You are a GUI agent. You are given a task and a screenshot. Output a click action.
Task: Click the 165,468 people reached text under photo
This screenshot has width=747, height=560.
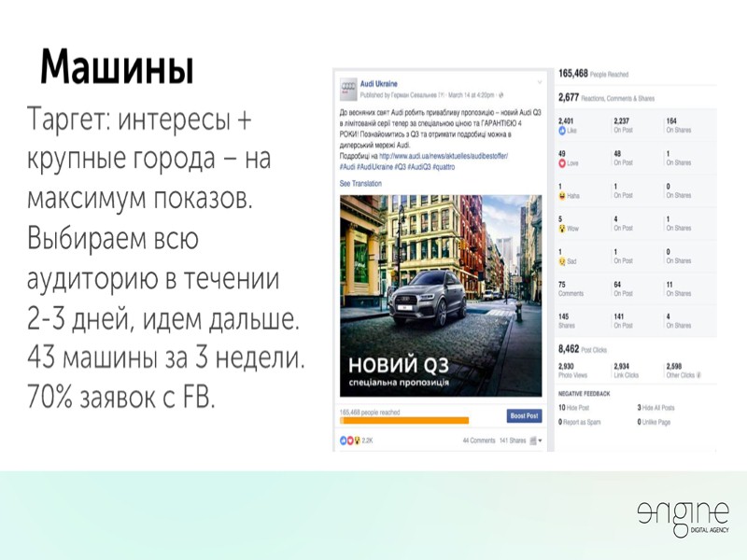point(370,413)
